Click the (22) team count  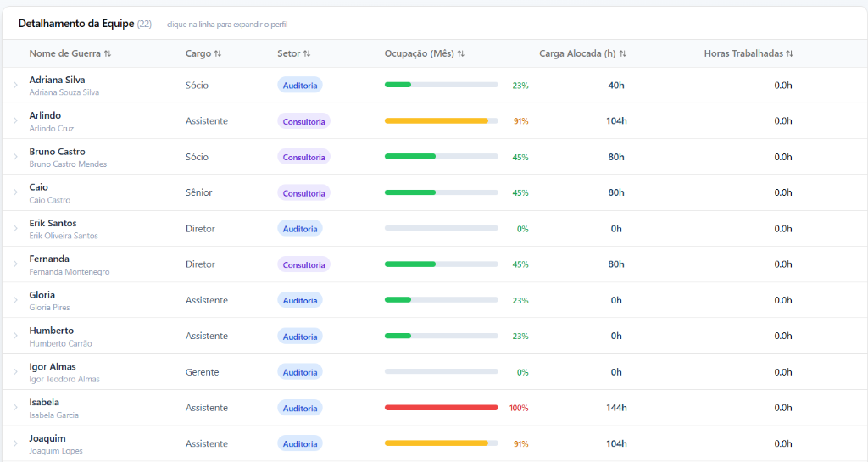click(144, 24)
